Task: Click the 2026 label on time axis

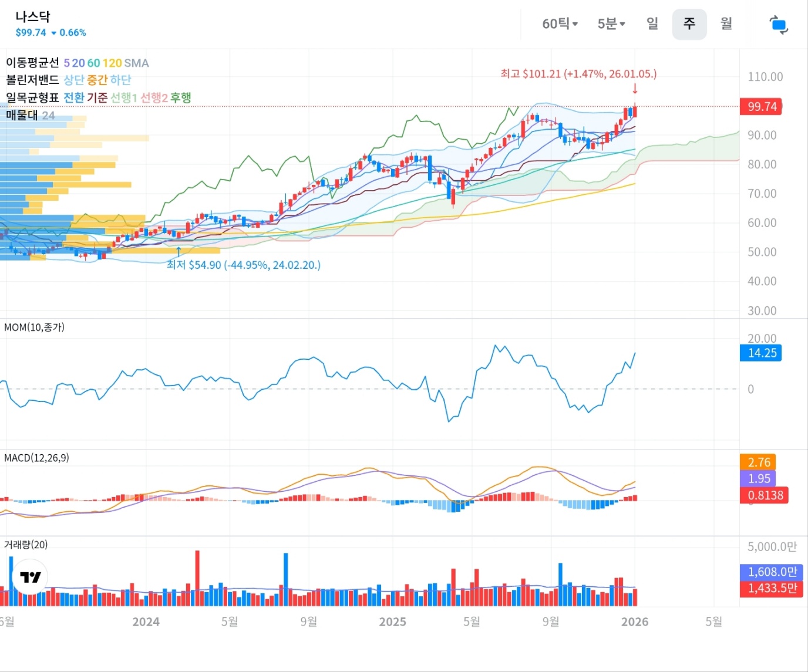Action: (634, 622)
